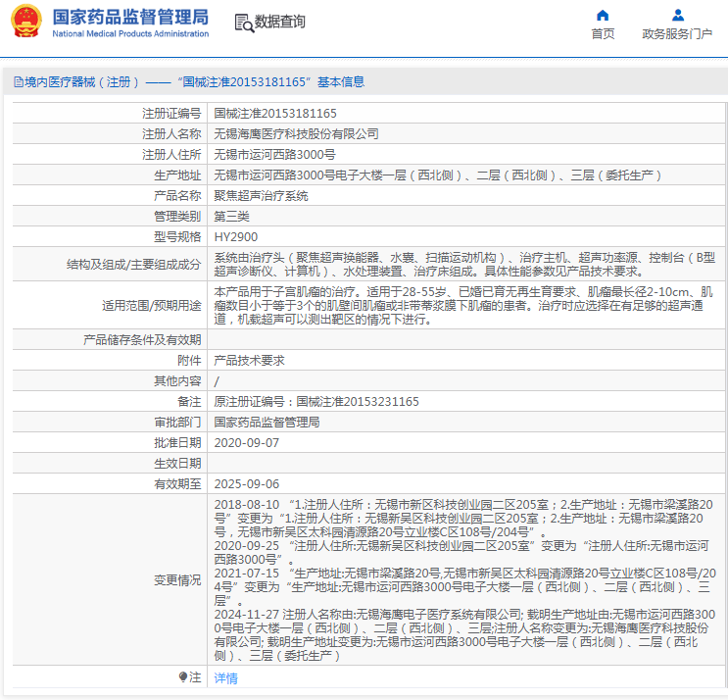Screen dimensions: 728x700
Task: Click National Medical Products Administration subtitle
Action: (x=130, y=33)
